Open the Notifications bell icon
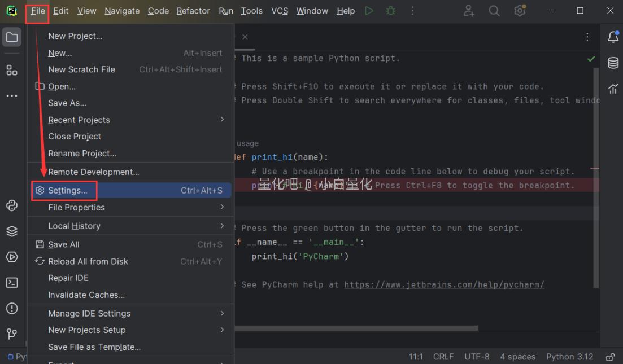Image resolution: width=623 pixels, height=364 pixels. (613, 37)
